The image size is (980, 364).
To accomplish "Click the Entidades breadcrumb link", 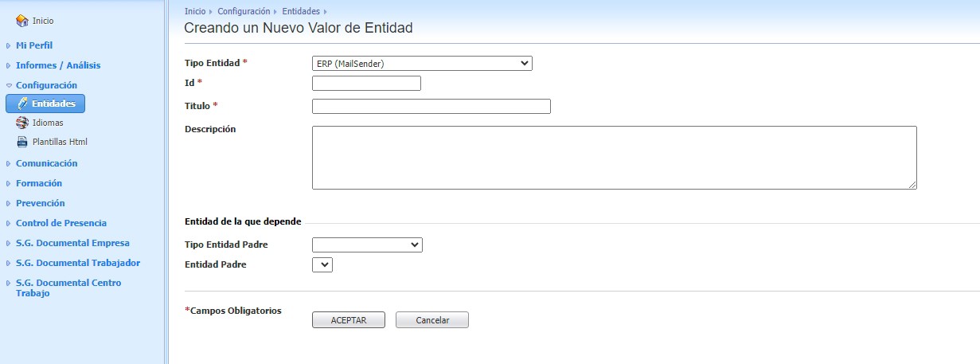I will pos(301,12).
